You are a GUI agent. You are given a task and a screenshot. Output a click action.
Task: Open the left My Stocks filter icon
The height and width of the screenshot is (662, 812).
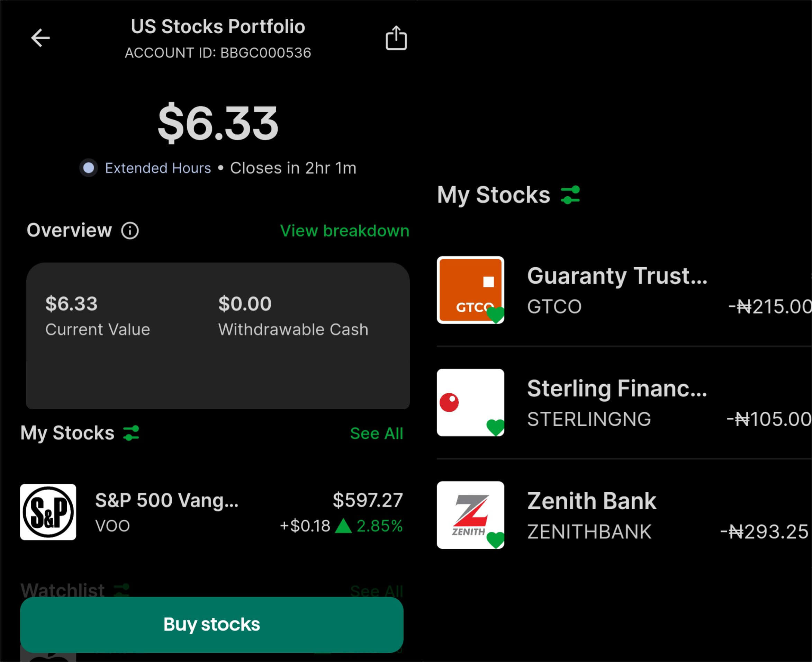(x=131, y=433)
